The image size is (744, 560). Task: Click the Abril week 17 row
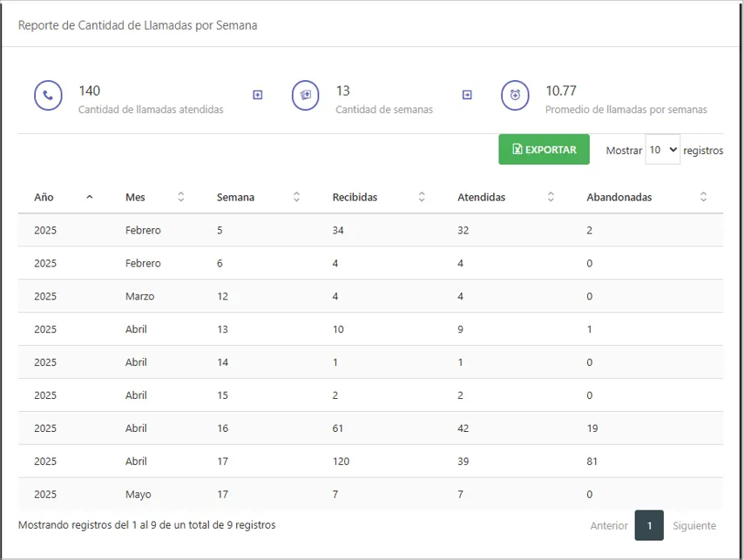(370, 461)
